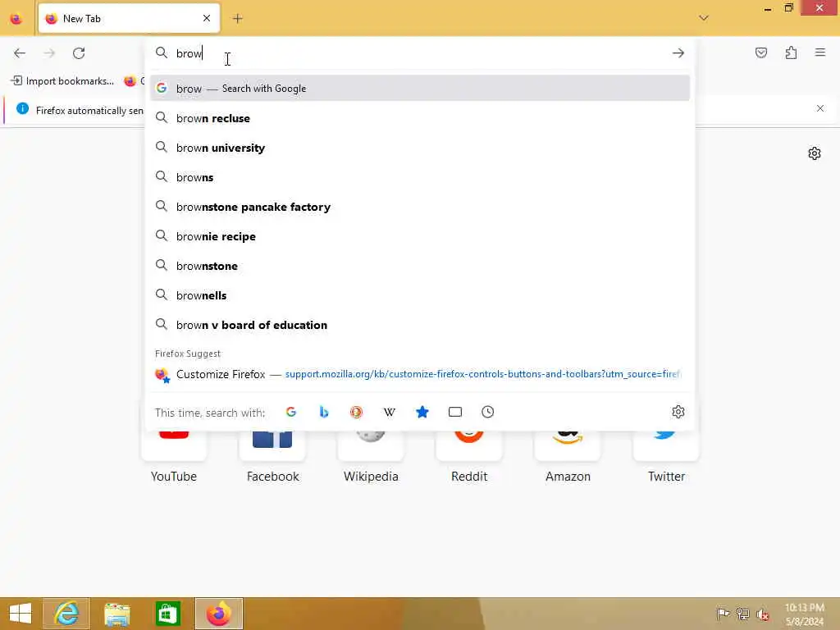Screen dimensions: 840x630
Task: List all tabs dropdown chevron
Action: [703, 19]
